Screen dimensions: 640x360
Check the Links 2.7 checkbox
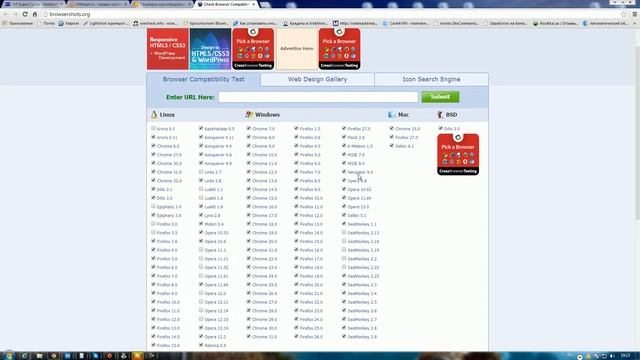coord(201,171)
